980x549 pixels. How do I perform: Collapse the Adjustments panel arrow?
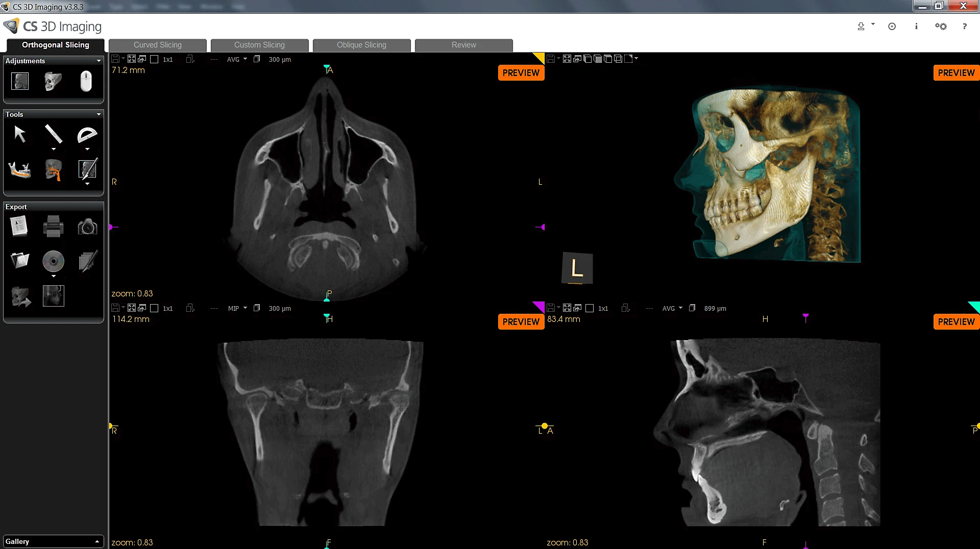point(99,61)
